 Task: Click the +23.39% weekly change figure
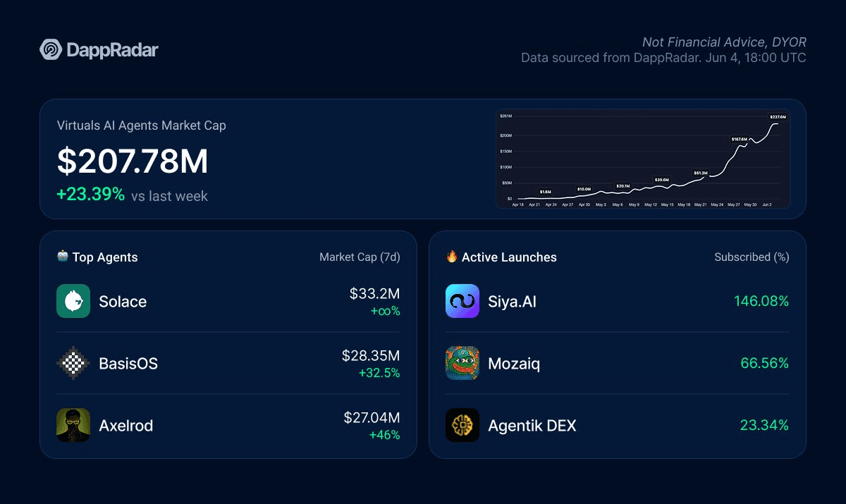tap(91, 195)
